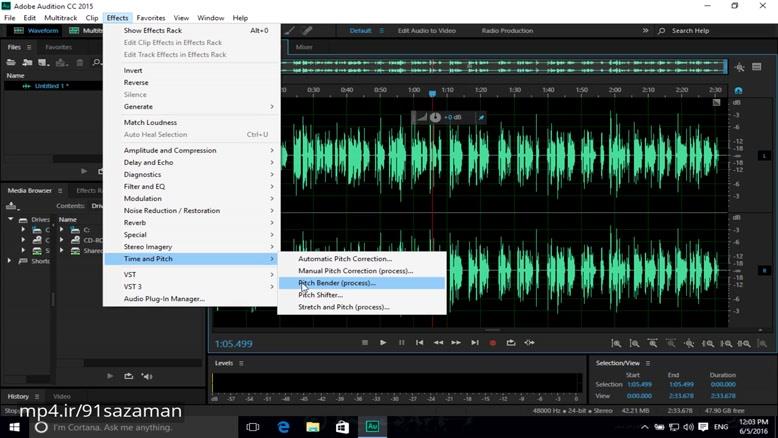The height and width of the screenshot is (438, 778).
Task: Expand Drives tree in Media Browser
Action: pyautogui.click(x=10, y=219)
